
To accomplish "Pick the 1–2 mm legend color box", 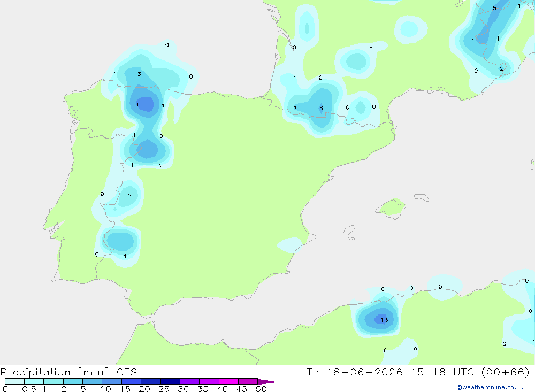I will coord(53,381).
